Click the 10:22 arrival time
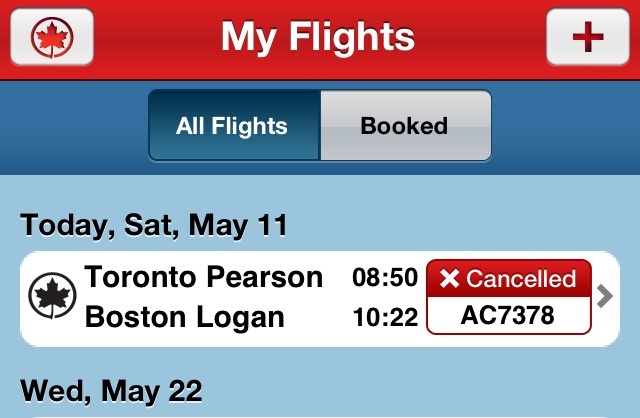 click(385, 317)
